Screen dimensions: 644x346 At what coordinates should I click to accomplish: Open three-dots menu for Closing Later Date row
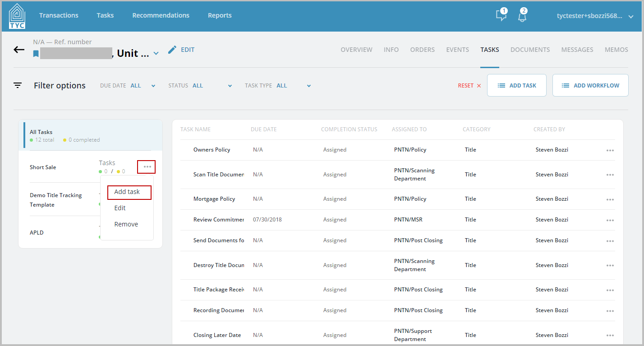tap(610, 336)
